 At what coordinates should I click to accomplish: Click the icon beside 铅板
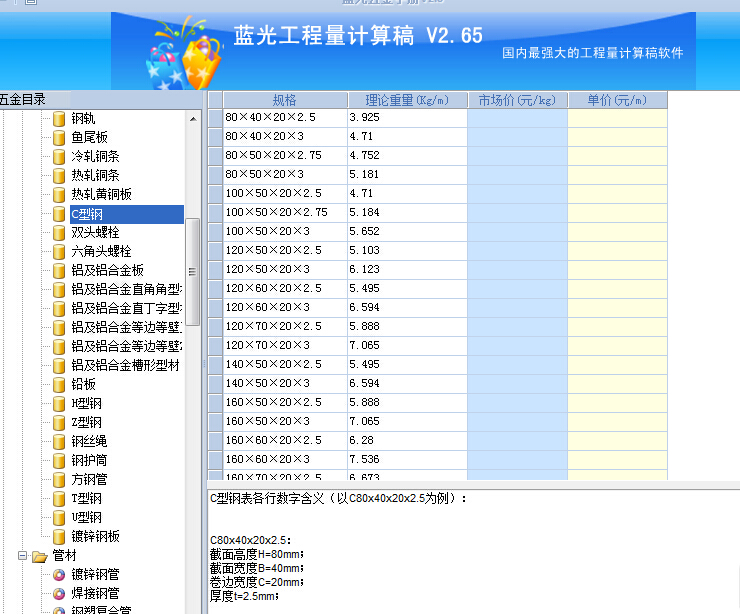click(x=59, y=385)
